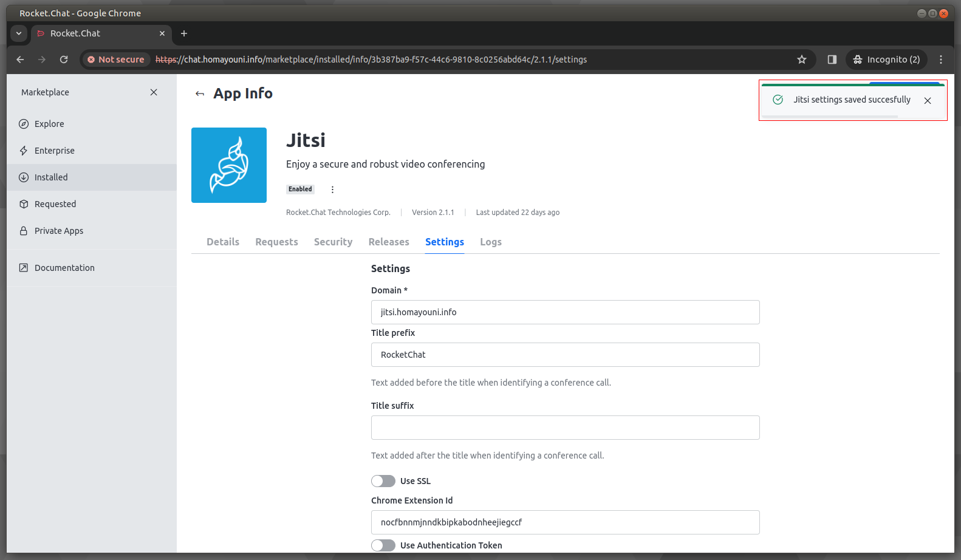View the Logs tab
961x560 pixels.
491,242
